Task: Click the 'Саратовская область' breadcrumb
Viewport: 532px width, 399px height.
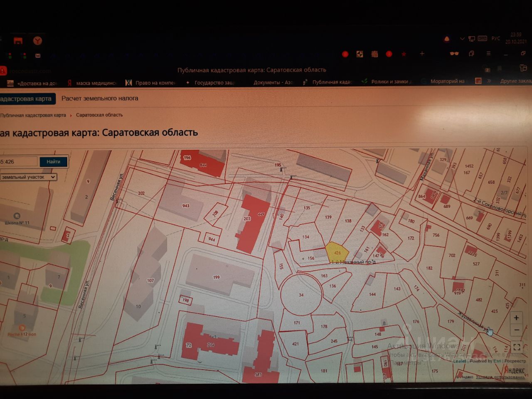Action: pyautogui.click(x=99, y=115)
